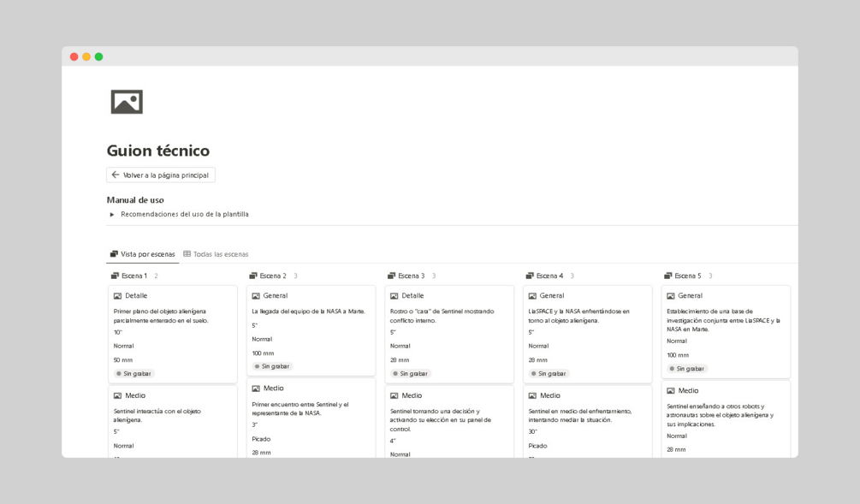The image size is (860, 504).
Task: Click the back arrow icon in the return button
Action: [116, 175]
